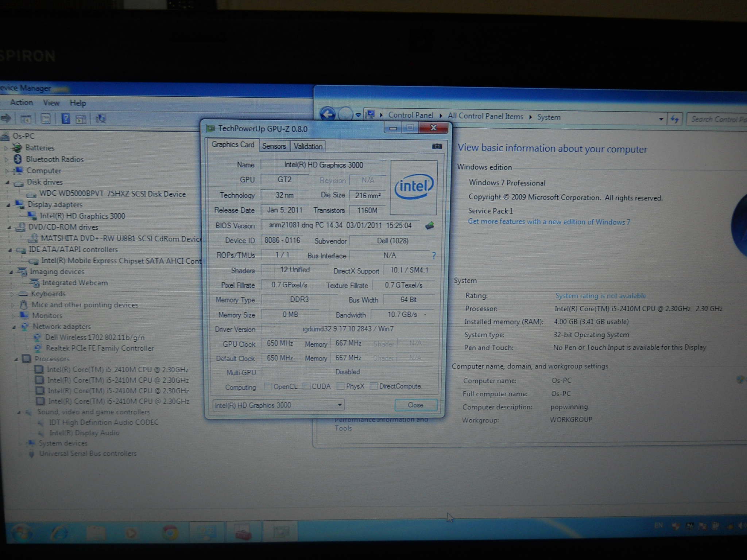
Task: Check the DirectCompute checkbox
Action: click(373, 386)
